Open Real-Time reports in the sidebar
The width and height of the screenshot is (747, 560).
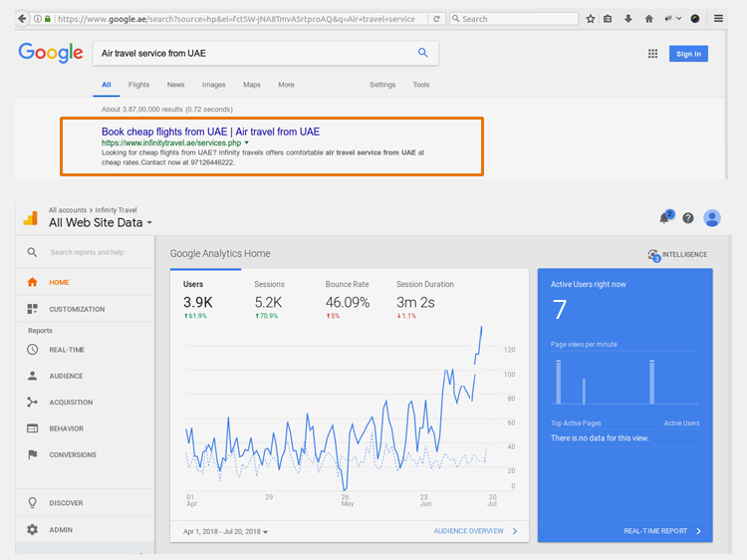(x=66, y=350)
